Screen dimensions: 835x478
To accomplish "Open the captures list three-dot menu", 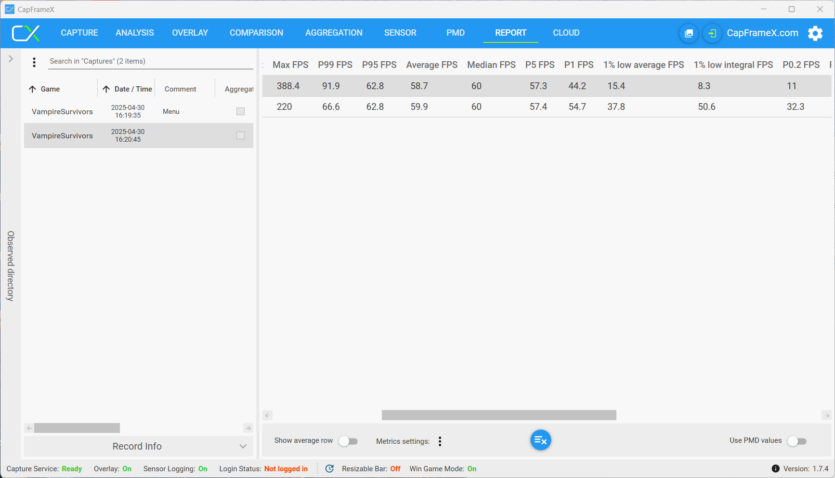I will pyautogui.click(x=34, y=62).
